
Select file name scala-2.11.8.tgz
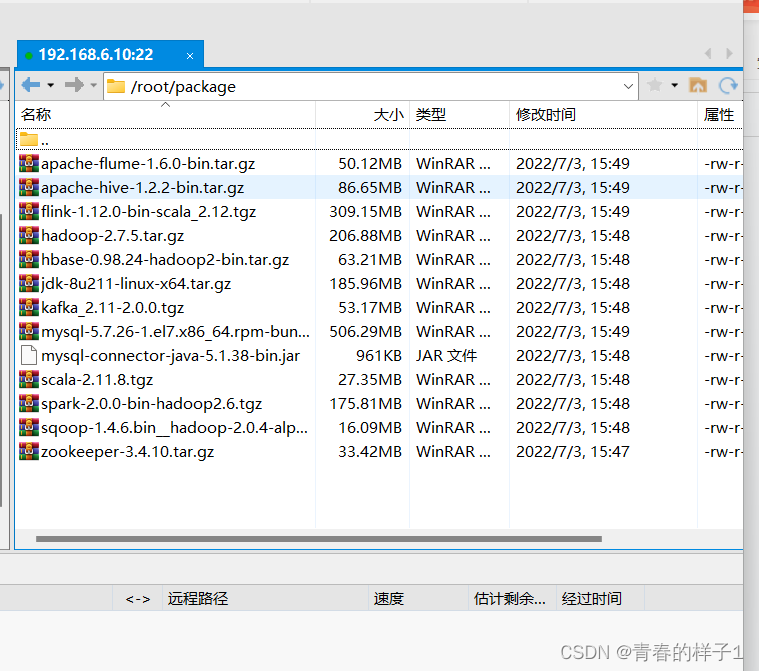[x=97, y=380]
